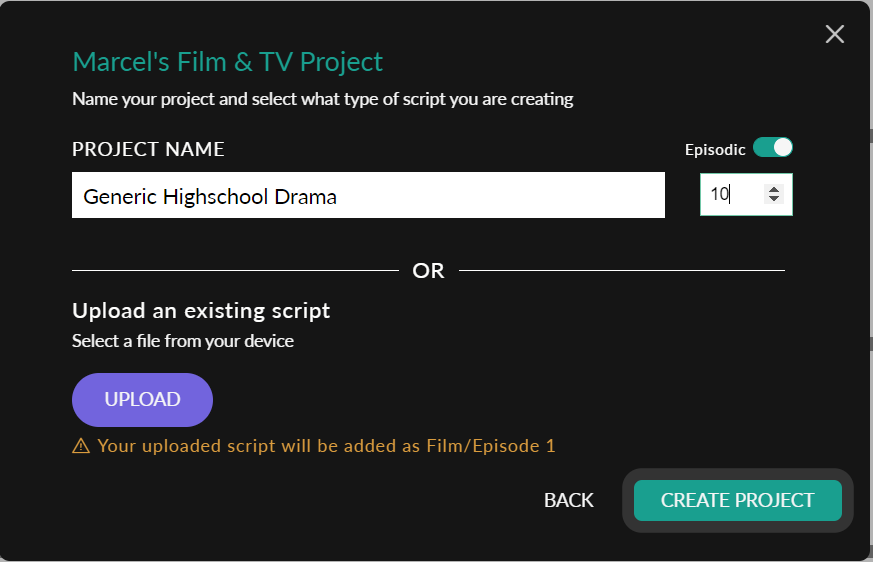Decrease episode count with the down arrow
The width and height of the screenshot is (873, 562).
(x=774, y=198)
